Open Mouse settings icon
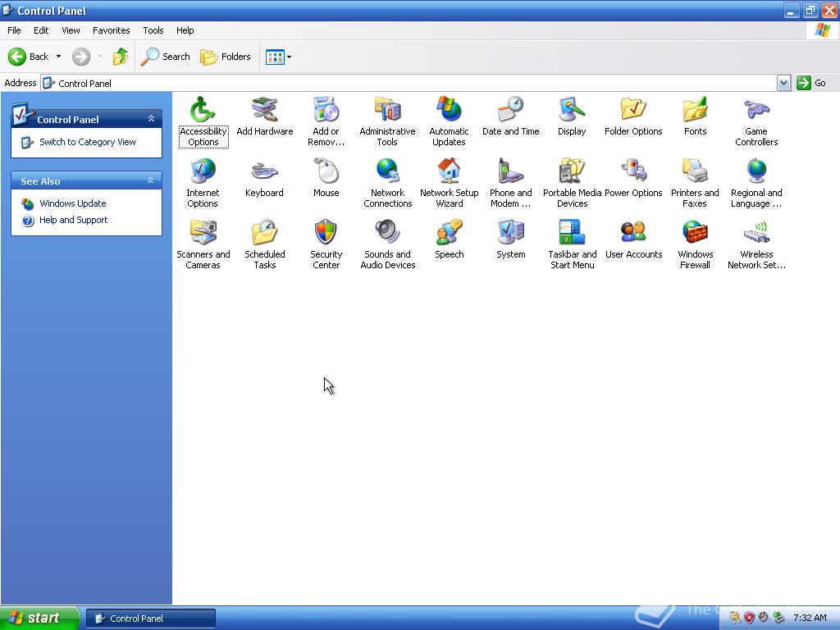 pyautogui.click(x=326, y=178)
